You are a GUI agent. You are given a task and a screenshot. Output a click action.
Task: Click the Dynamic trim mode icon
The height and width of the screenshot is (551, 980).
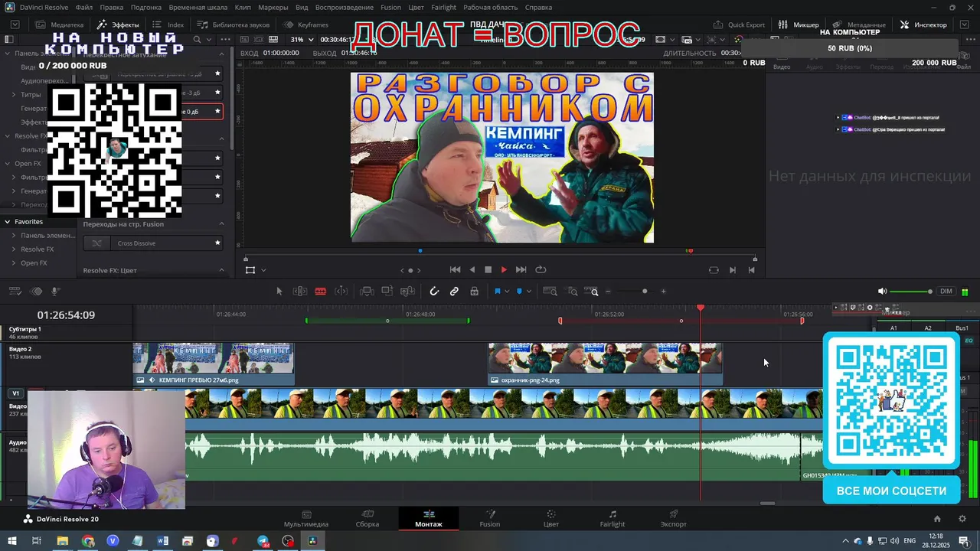pos(341,291)
